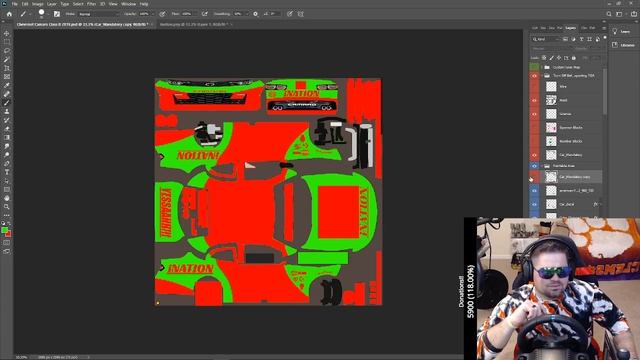Screen dimensions: 640x360
Task: Open the workspace switcher icon
Action: (x=620, y=14)
